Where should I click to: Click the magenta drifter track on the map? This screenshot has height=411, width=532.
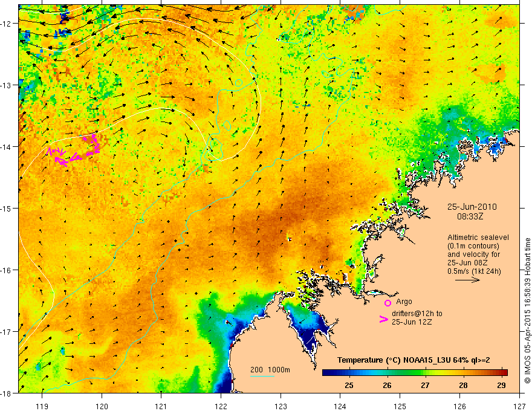(x=73, y=150)
